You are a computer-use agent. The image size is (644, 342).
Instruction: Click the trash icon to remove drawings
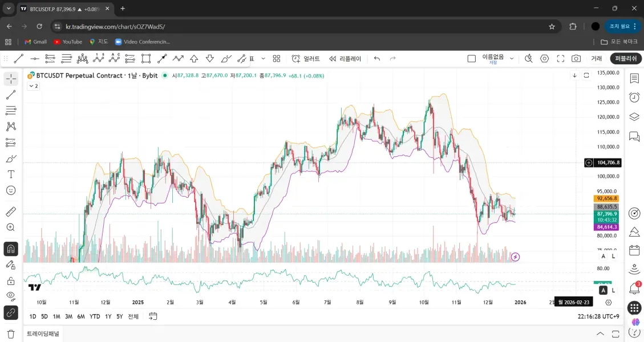[11, 334]
